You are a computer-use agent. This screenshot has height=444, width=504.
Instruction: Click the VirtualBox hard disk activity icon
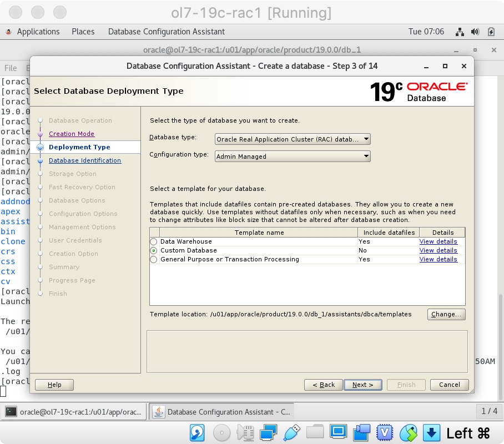point(197,433)
